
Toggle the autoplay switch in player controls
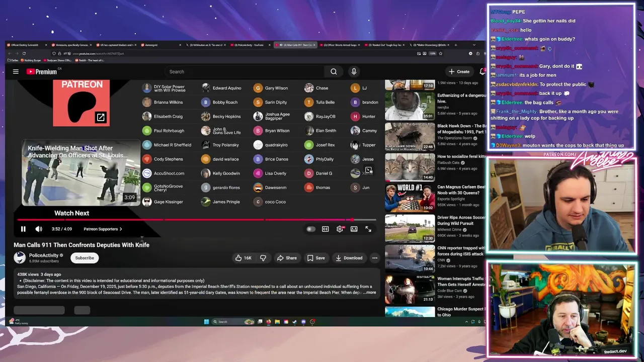pos(310,229)
